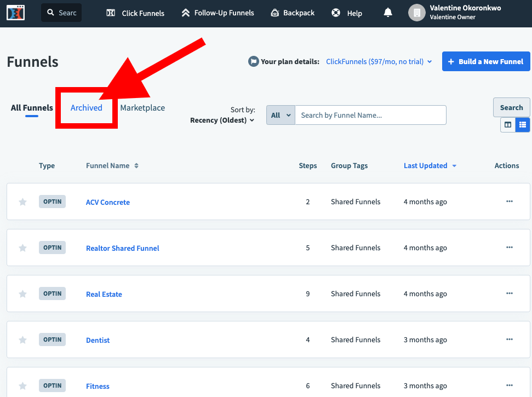Star the Realtor Shared Funnel
Viewport: 532px width, 397px height.
pyautogui.click(x=22, y=248)
